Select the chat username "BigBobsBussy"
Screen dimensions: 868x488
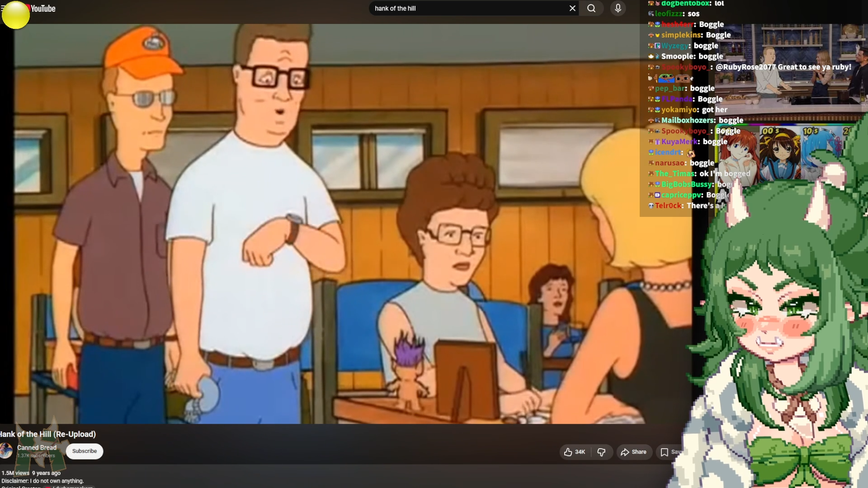tap(687, 184)
